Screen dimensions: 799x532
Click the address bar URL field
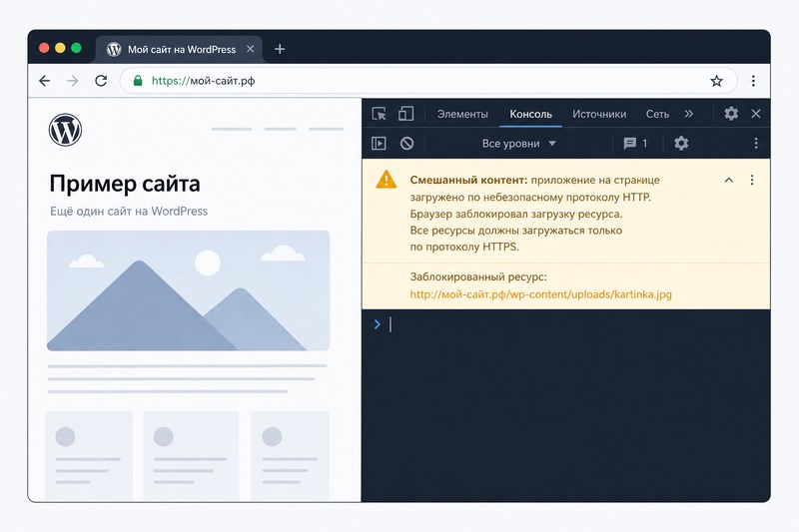pos(428,81)
